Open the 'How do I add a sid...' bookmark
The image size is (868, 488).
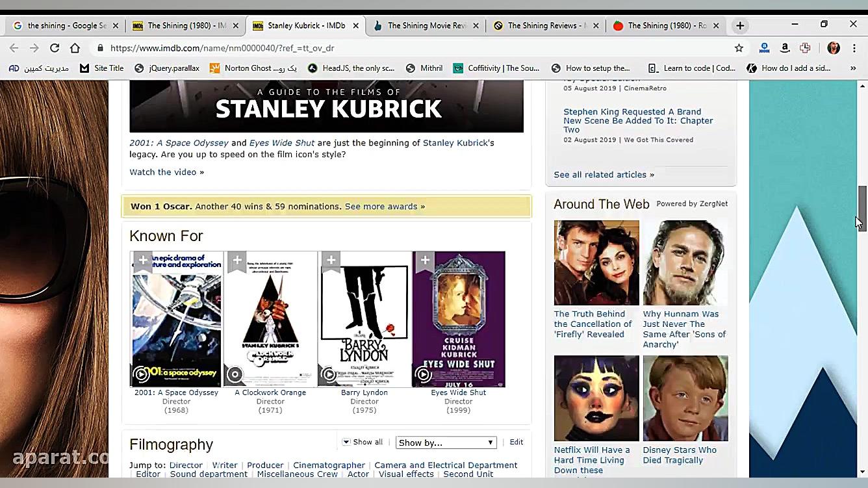point(789,68)
